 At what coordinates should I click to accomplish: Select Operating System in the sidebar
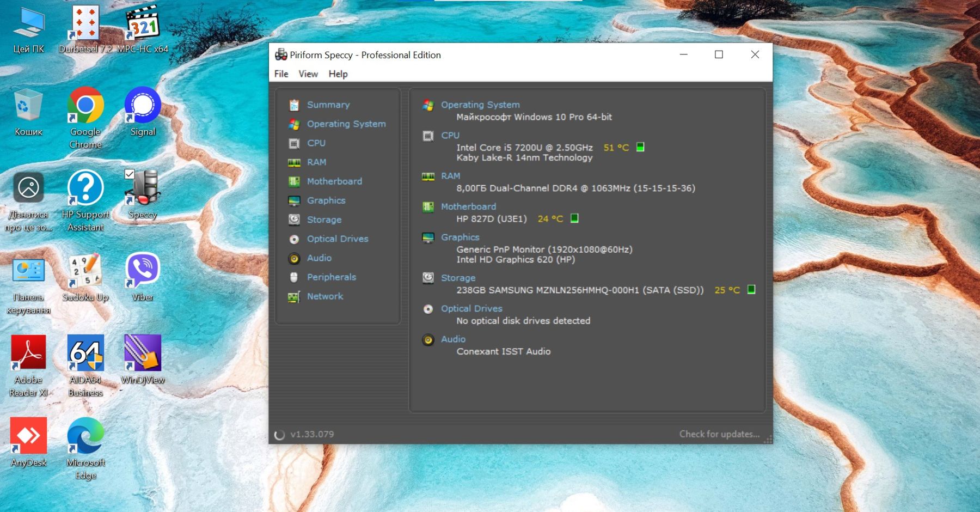(x=346, y=124)
